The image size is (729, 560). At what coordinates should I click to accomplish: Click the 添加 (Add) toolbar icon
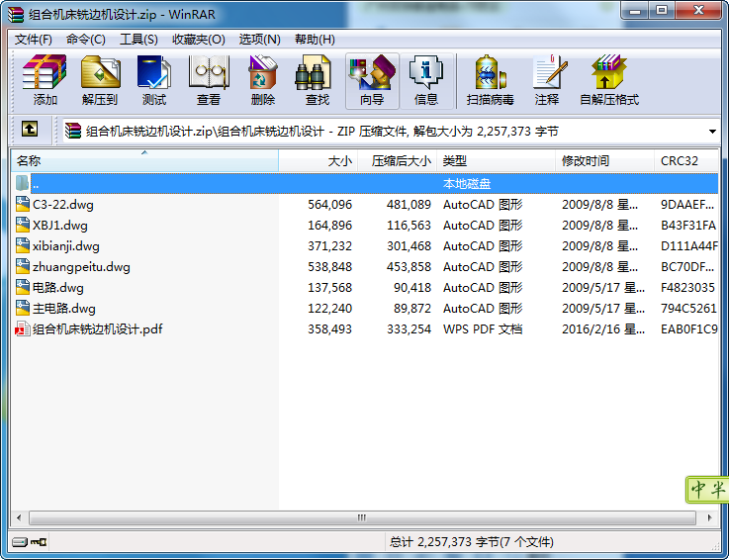click(x=45, y=80)
